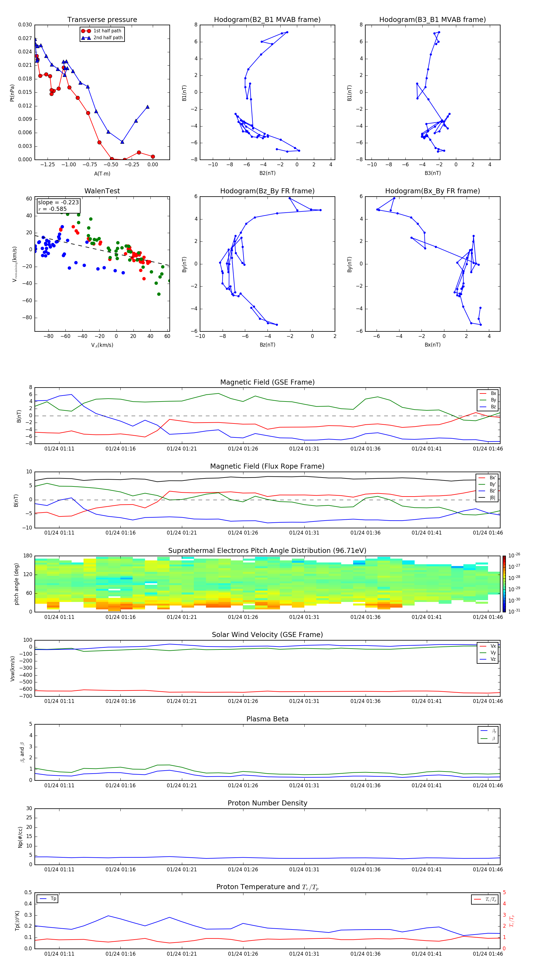Click the Te/Tp legend box in temperature panel
Image resolution: width=535 pixels, height=980 pixels.
click(x=485, y=899)
